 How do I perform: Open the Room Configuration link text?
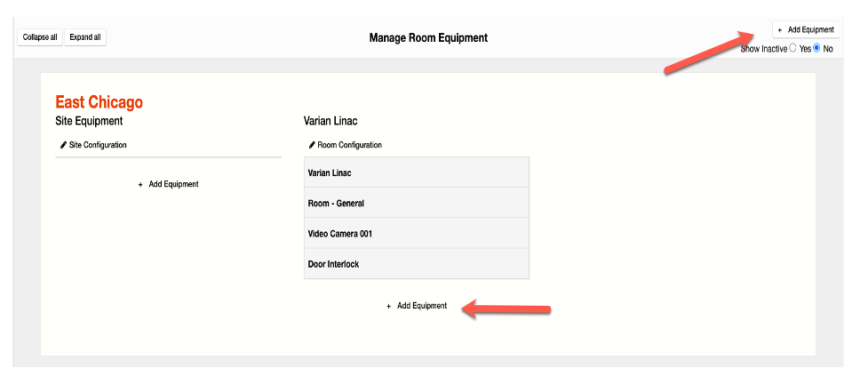click(x=349, y=145)
